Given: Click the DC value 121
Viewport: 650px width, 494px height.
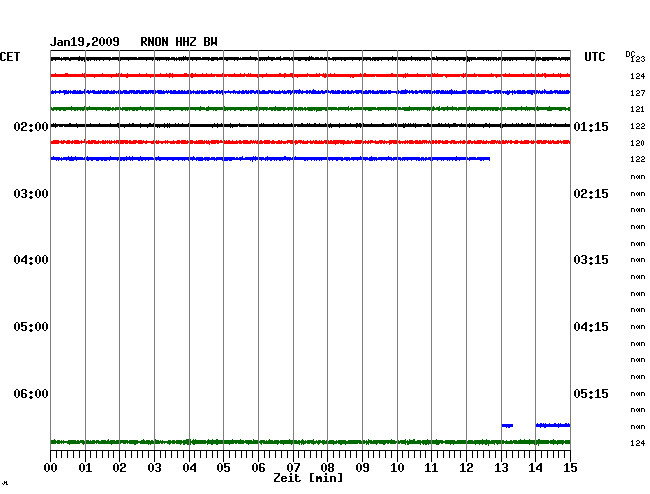Looking at the screenshot, I should tap(638, 109).
